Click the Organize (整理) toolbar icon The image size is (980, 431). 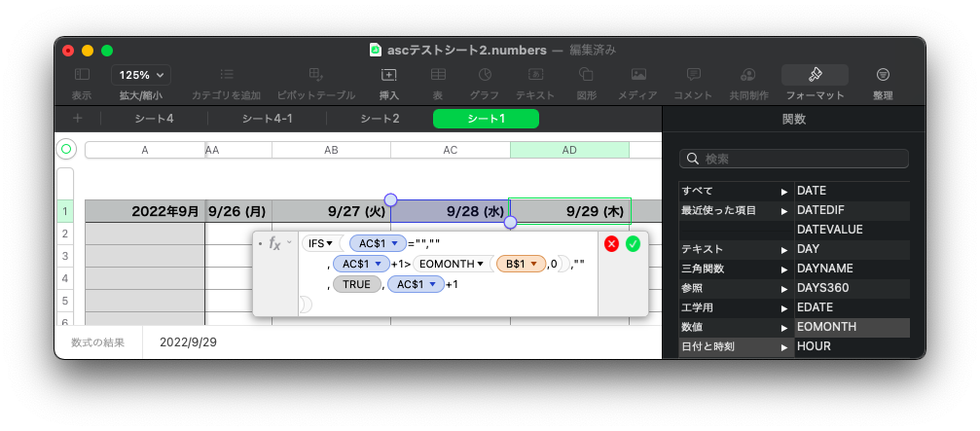coord(883,75)
